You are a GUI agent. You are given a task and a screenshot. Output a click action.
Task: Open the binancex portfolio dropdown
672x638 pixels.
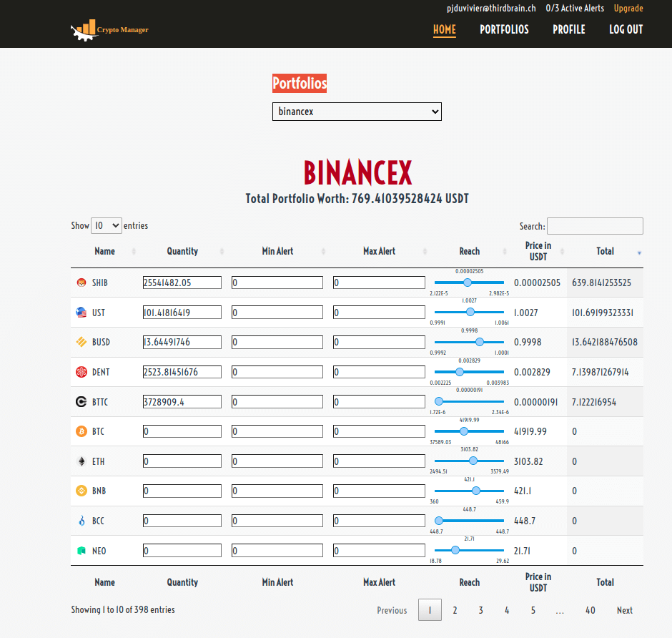[x=357, y=112]
